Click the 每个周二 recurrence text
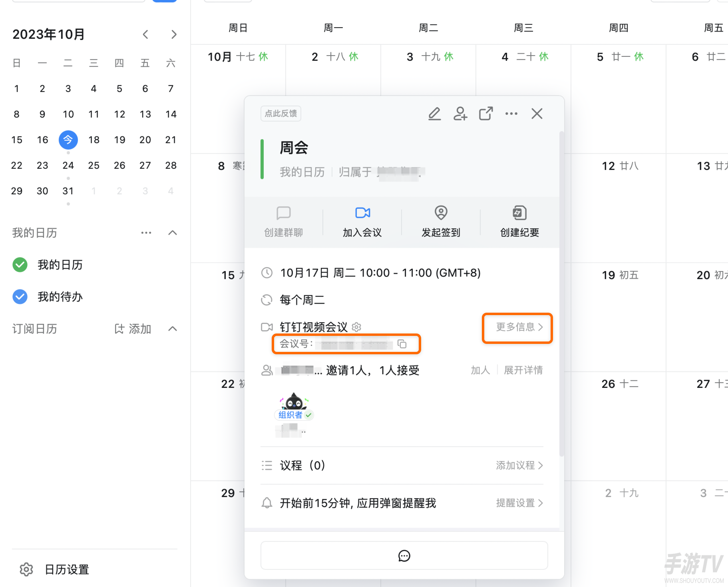Viewport: 728px width, 587px height. coord(302,300)
